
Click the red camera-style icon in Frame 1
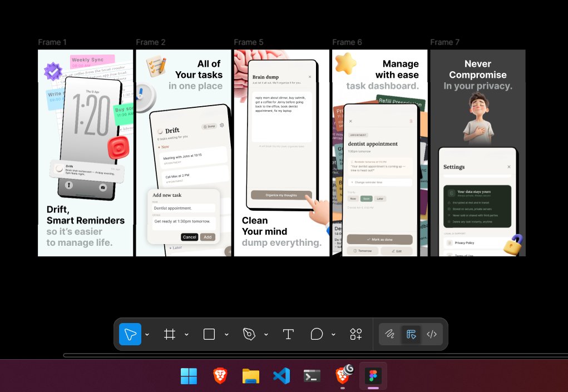coord(118,147)
